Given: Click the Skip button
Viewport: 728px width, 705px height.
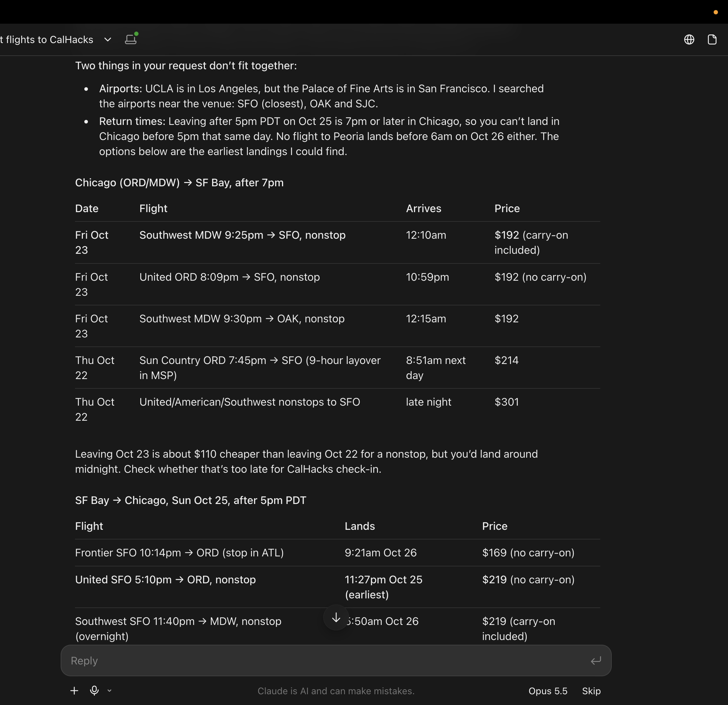Looking at the screenshot, I should [591, 691].
